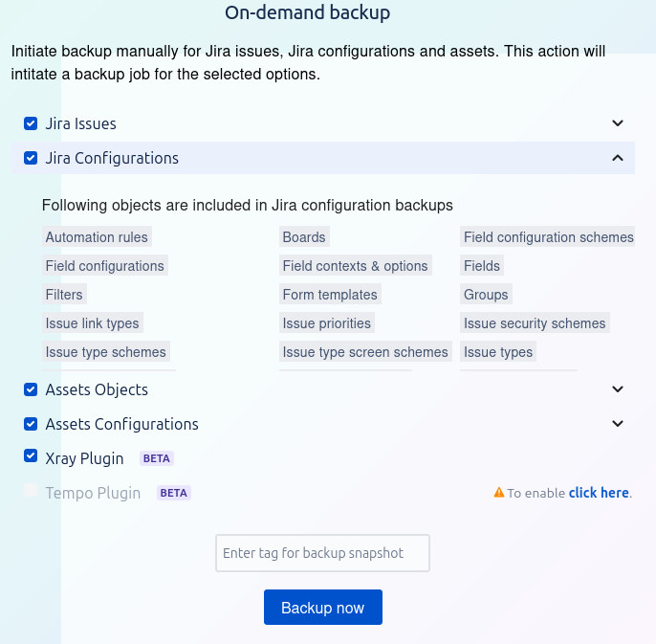Uncheck the Jira Issues checkbox
The image size is (656, 644).
point(31,123)
